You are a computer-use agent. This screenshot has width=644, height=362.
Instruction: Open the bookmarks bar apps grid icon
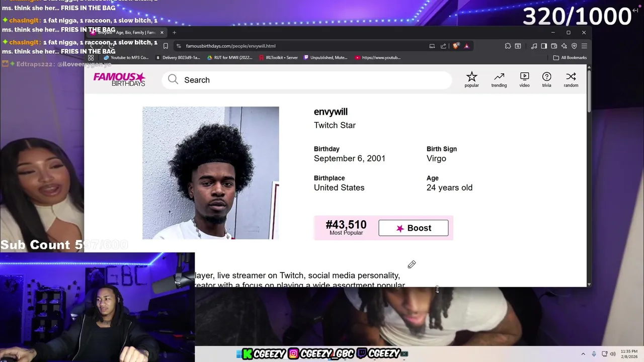[91, 57]
